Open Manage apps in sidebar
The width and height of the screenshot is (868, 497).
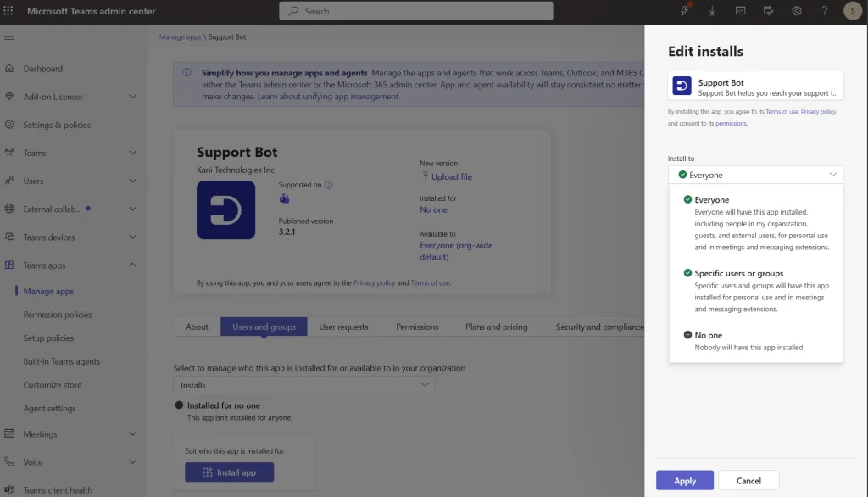click(x=48, y=291)
